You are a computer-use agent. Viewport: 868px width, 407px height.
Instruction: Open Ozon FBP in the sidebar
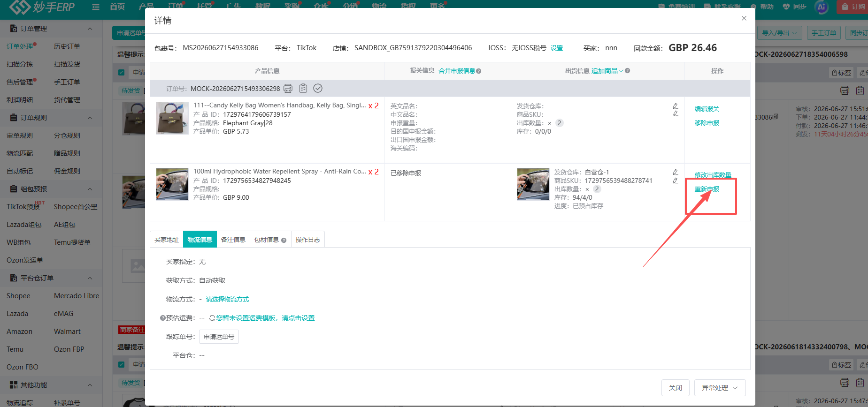[x=69, y=349]
